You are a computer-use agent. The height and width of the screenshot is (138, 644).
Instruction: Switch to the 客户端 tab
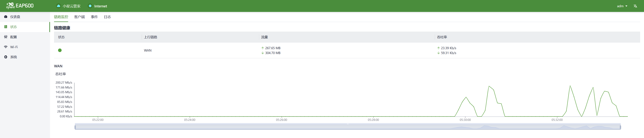(x=80, y=17)
